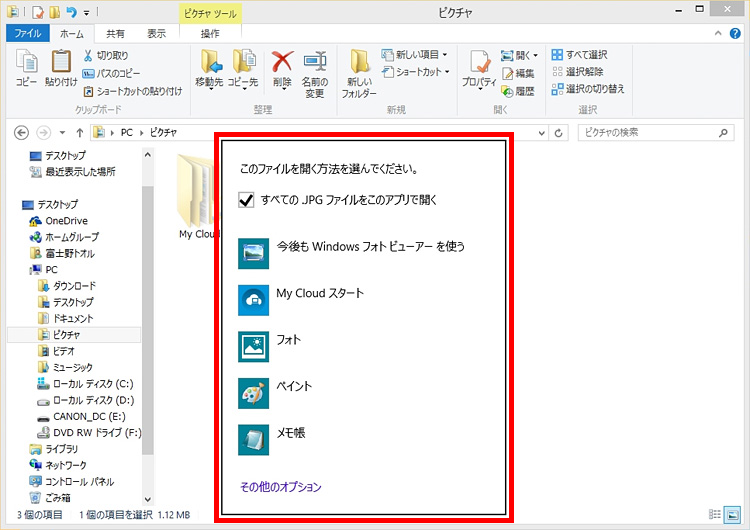Click その他のオプション link
The width and height of the screenshot is (750, 530).
281,487
